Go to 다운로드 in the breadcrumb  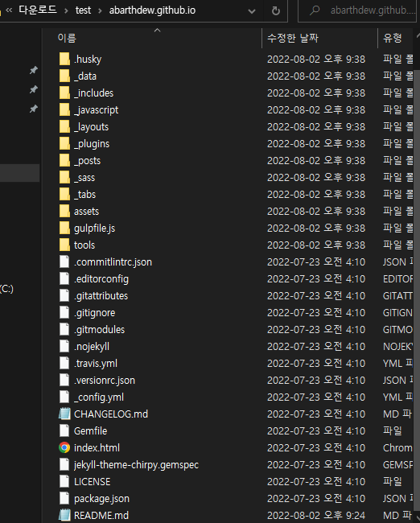[x=38, y=10]
